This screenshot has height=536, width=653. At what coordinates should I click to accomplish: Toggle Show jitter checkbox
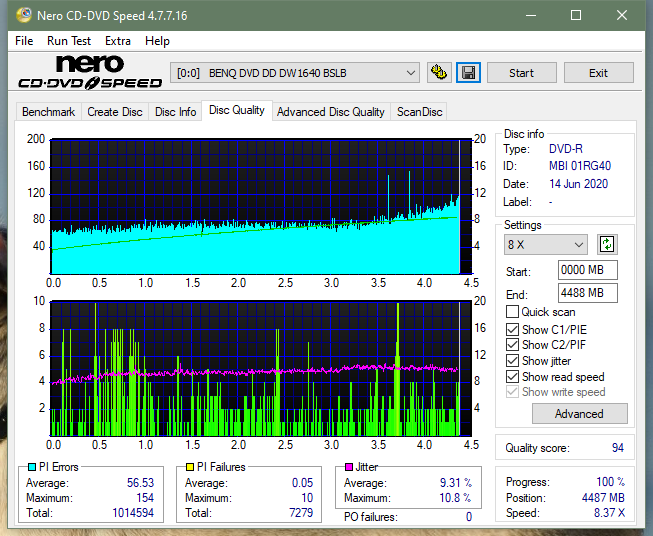pyautogui.click(x=512, y=361)
